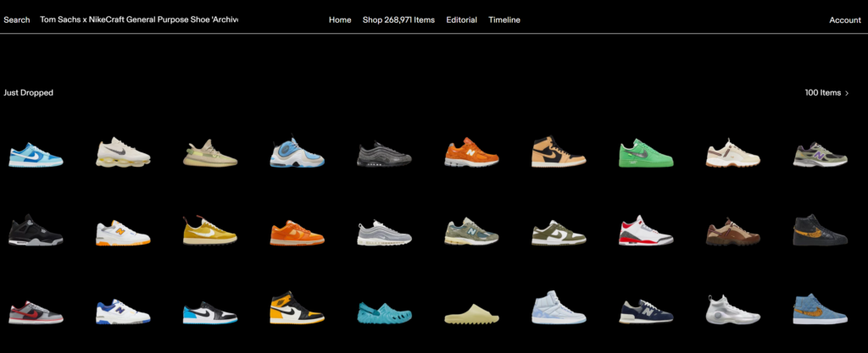The height and width of the screenshot is (353, 868).
Task: Open the orange New Balance sneaker
Action: click(x=471, y=152)
